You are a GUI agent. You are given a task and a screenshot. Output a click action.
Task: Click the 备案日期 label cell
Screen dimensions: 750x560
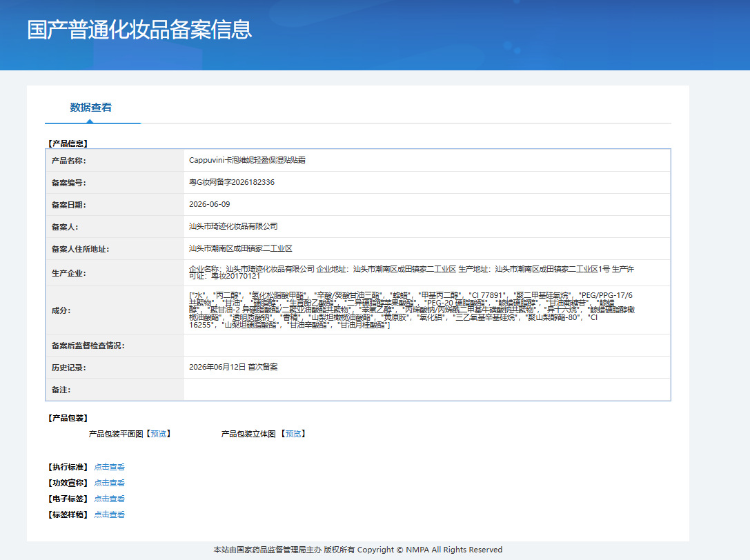pos(115,205)
